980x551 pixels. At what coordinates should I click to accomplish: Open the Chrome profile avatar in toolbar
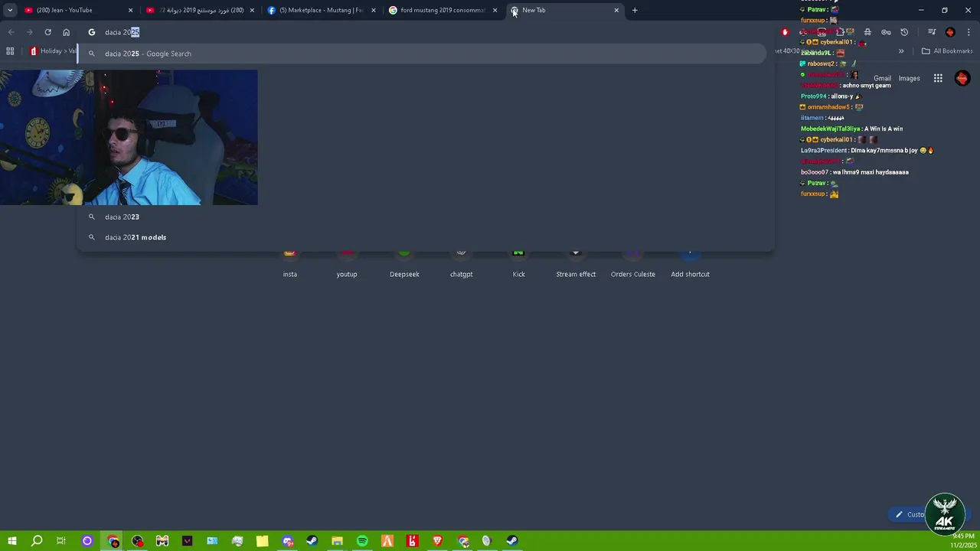tap(950, 32)
